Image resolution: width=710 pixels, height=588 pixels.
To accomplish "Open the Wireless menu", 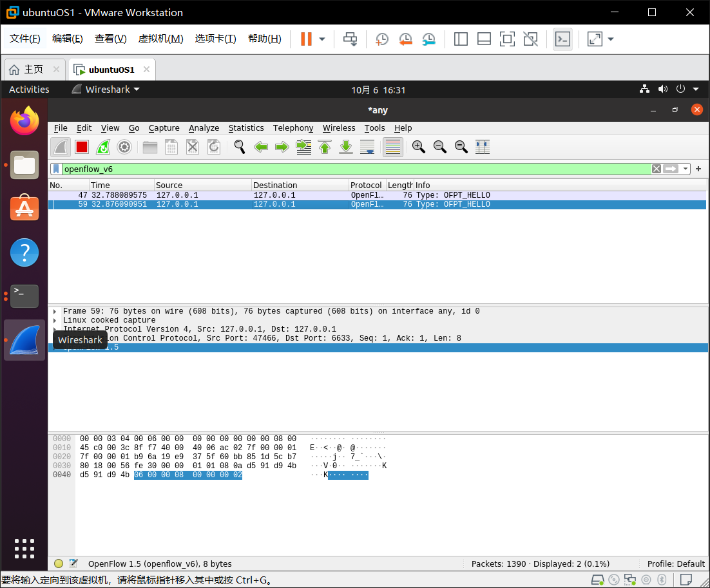I will (339, 128).
